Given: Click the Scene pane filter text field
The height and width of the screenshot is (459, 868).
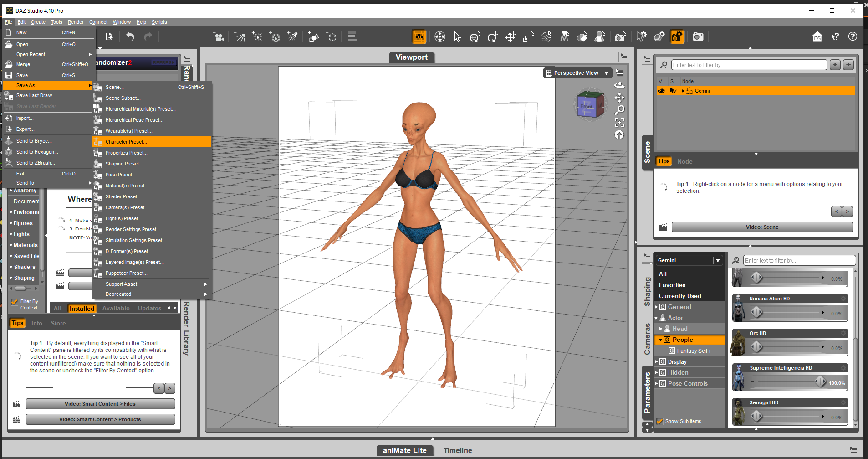Looking at the screenshot, I should coord(749,65).
